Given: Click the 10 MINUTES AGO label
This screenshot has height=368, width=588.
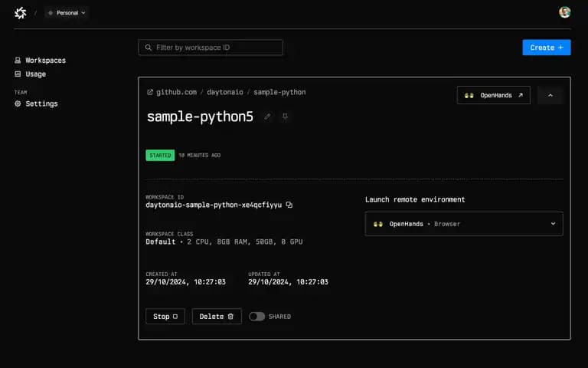Looking at the screenshot, I should pyautogui.click(x=200, y=155).
